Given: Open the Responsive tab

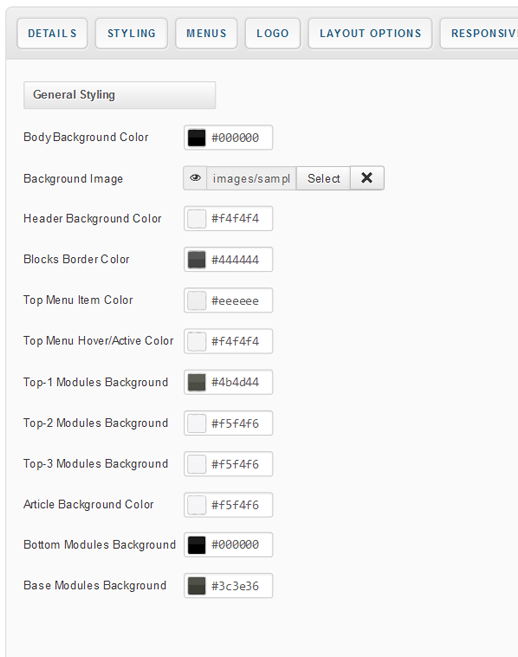Looking at the screenshot, I should (x=479, y=34).
